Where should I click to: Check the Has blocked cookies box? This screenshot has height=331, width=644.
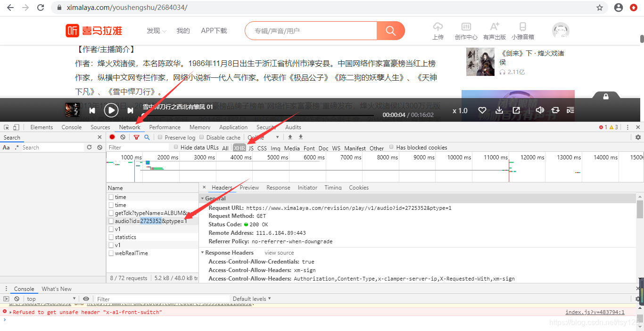point(392,147)
